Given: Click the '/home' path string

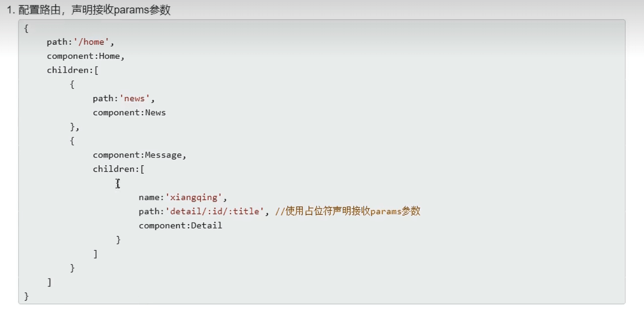Looking at the screenshot, I should tap(91, 42).
